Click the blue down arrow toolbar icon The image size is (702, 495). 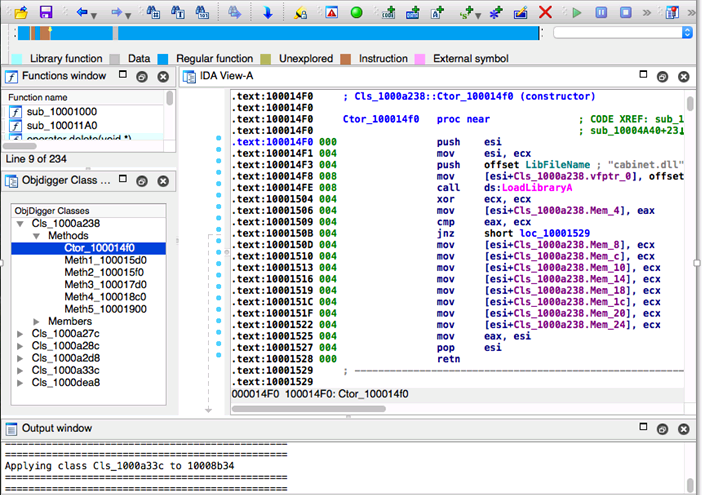(x=267, y=13)
